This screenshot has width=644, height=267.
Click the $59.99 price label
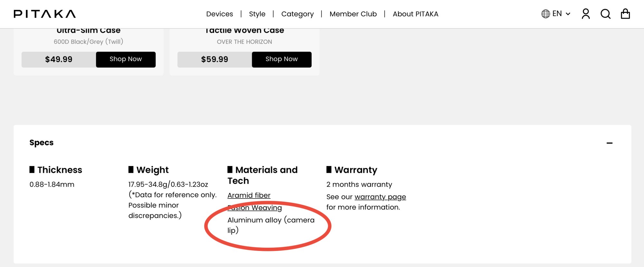pos(214,60)
